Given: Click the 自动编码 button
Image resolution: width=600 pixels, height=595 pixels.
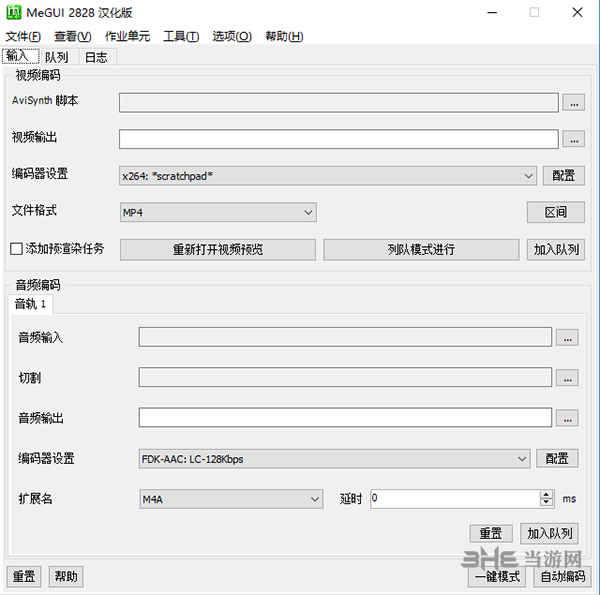Looking at the screenshot, I should click(x=562, y=576).
